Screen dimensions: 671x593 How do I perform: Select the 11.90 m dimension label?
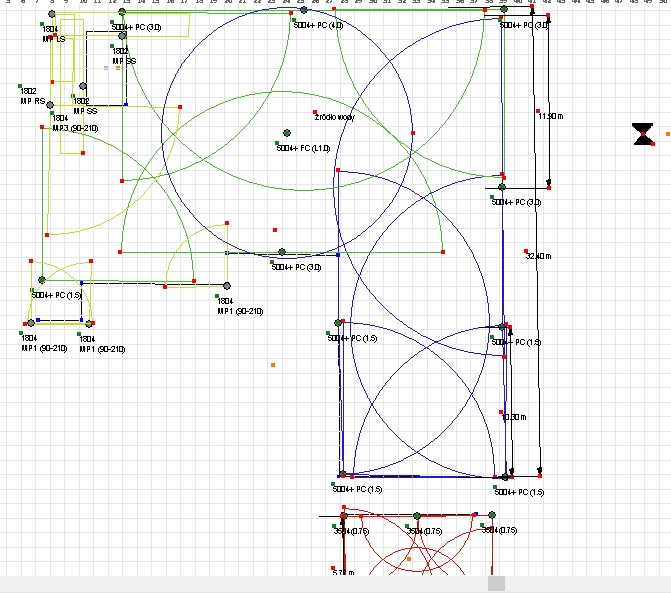551,116
